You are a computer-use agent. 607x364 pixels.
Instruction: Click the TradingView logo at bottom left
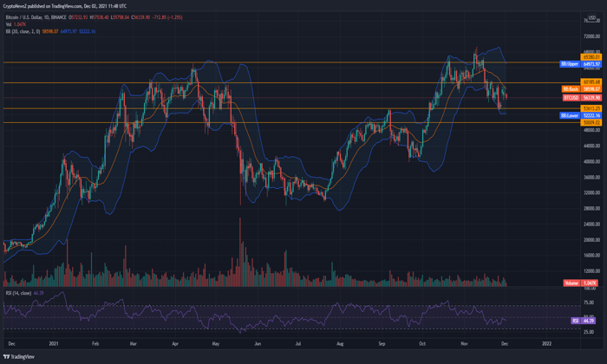(18, 357)
